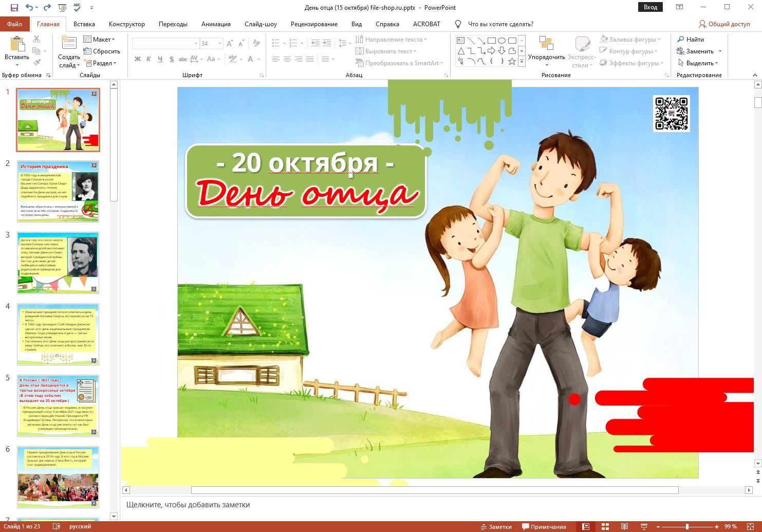Switch to the Конструктор tab
This screenshot has height=532, width=762.
127,24
